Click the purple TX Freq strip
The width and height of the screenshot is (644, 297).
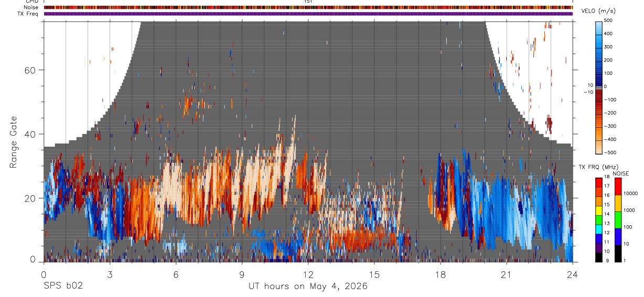(308, 14)
